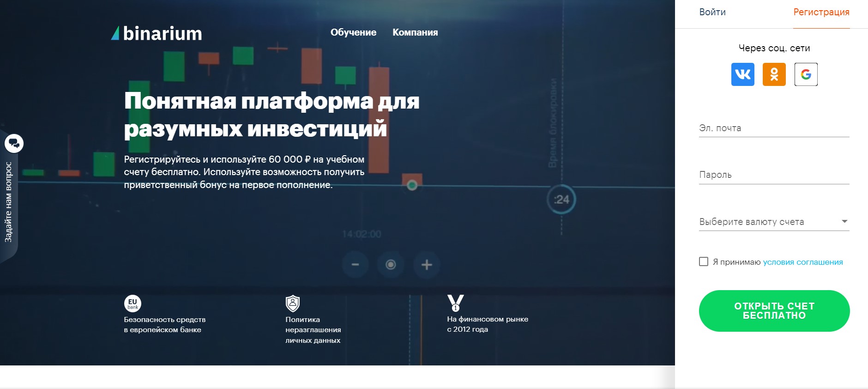Image resolution: width=868 pixels, height=389 pixels.
Task: Sign up with VK social network
Action: coord(742,74)
